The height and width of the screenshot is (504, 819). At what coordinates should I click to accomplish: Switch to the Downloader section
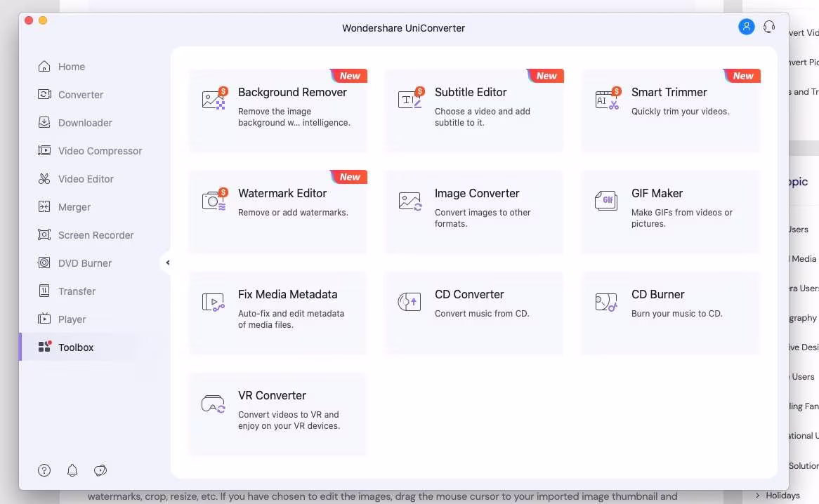pyautogui.click(x=85, y=123)
